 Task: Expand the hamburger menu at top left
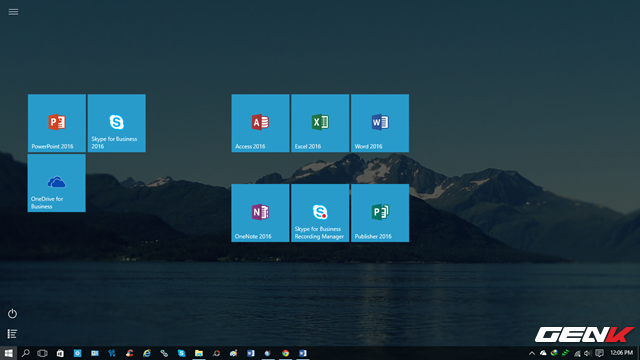pyautogui.click(x=13, y=12)
